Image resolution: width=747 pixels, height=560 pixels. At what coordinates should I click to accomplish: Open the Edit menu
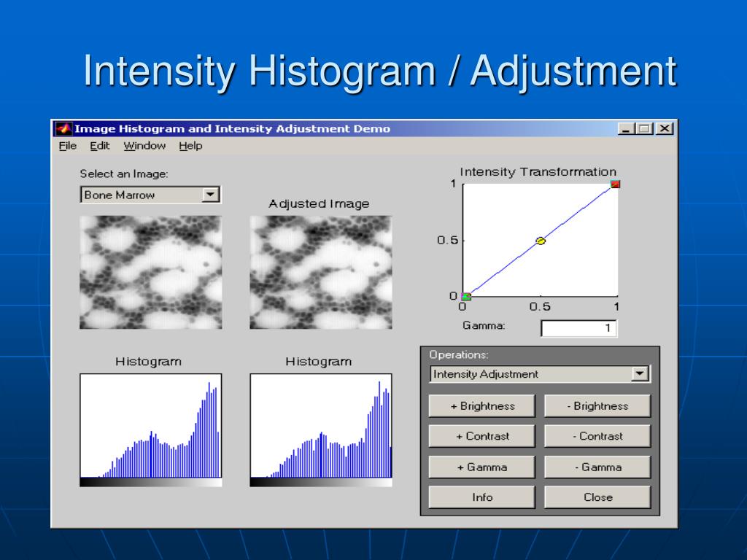tap(99, 146)
